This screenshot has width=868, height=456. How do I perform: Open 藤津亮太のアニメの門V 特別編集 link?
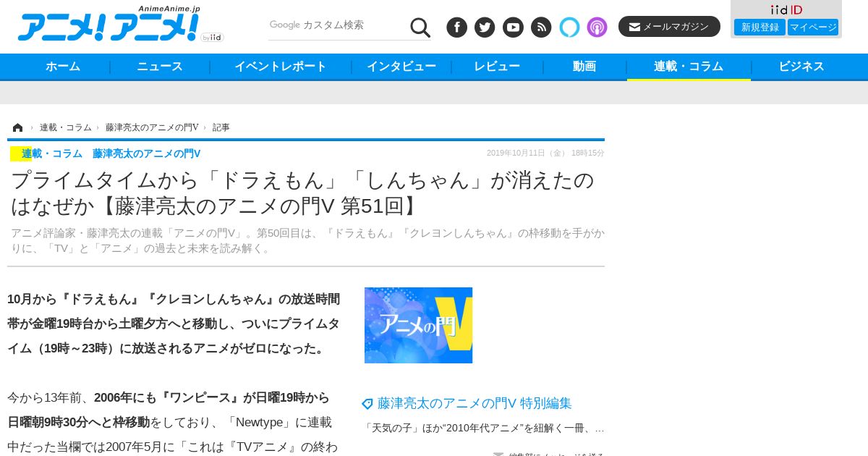[x=475, y=403]
